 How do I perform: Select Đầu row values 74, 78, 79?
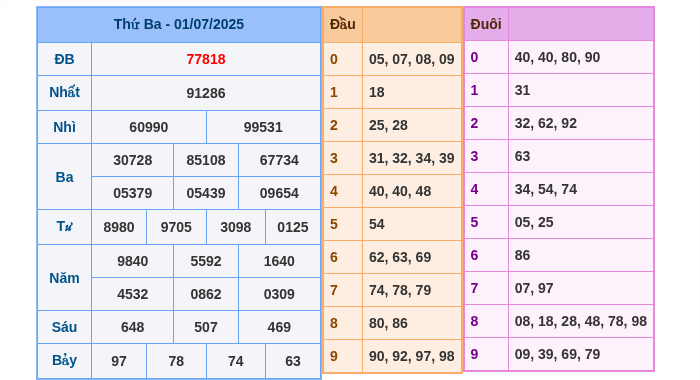[x=400, y=291]
